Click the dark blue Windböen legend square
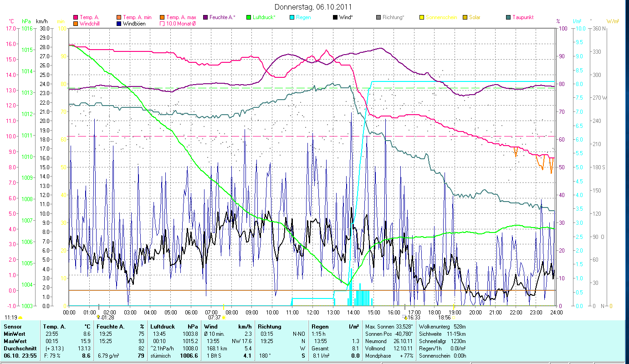 point(119,23)
